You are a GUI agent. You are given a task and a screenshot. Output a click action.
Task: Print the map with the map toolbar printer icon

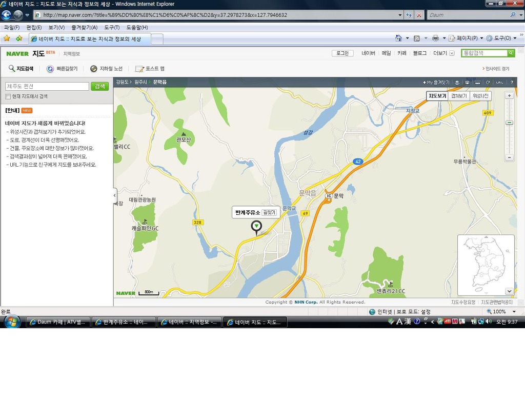coord(457,83)
